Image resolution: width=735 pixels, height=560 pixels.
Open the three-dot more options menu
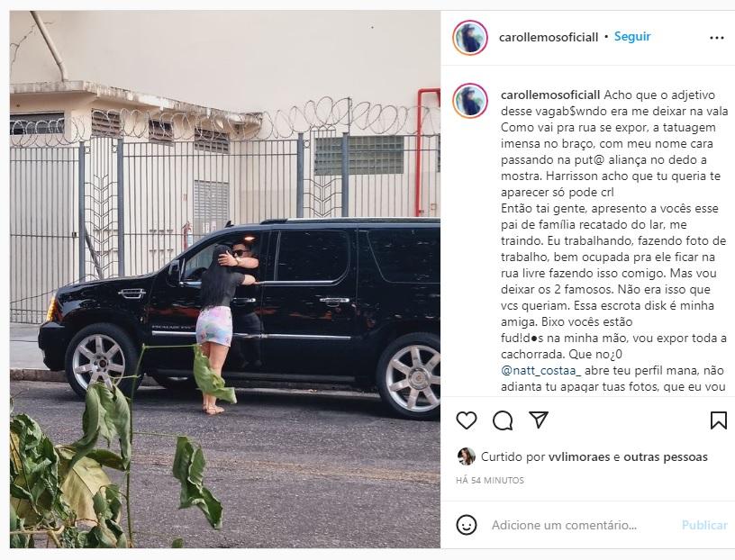coord(717,38)
